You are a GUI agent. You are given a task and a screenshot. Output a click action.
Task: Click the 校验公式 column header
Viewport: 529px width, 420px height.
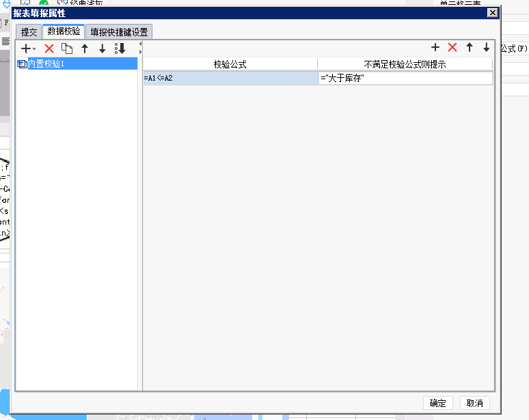(230, 64)
